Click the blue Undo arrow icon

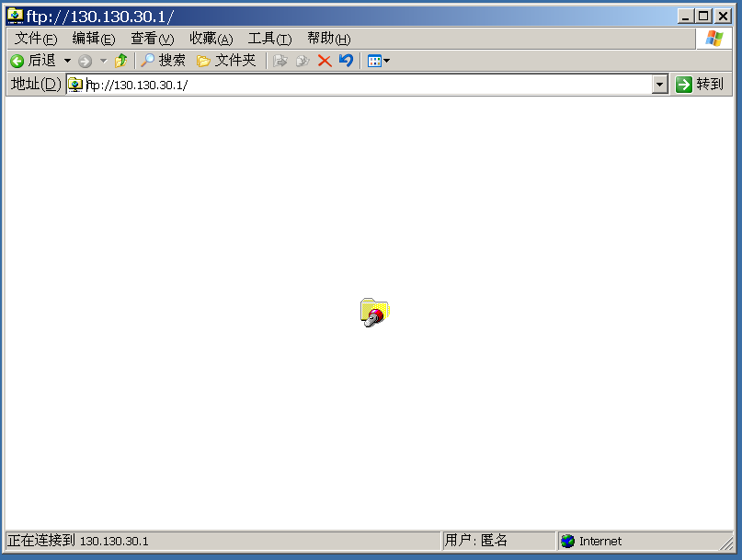(346, 60)
